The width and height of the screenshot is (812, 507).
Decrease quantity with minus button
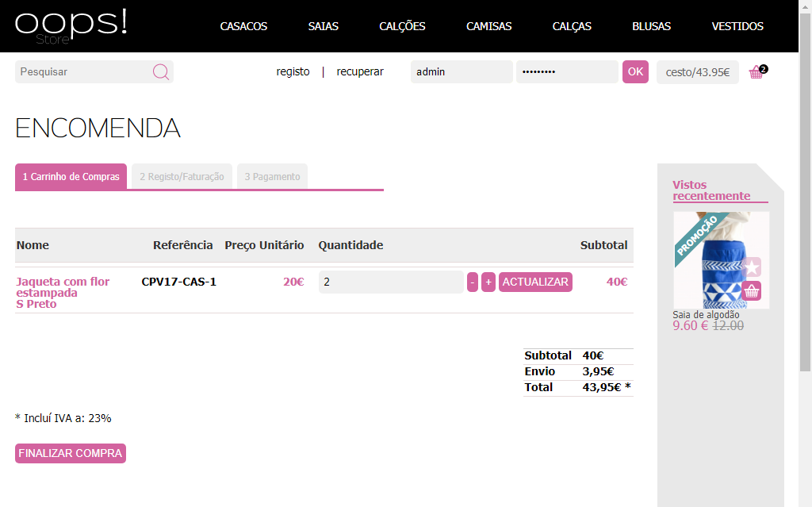(x=473, y=282)
